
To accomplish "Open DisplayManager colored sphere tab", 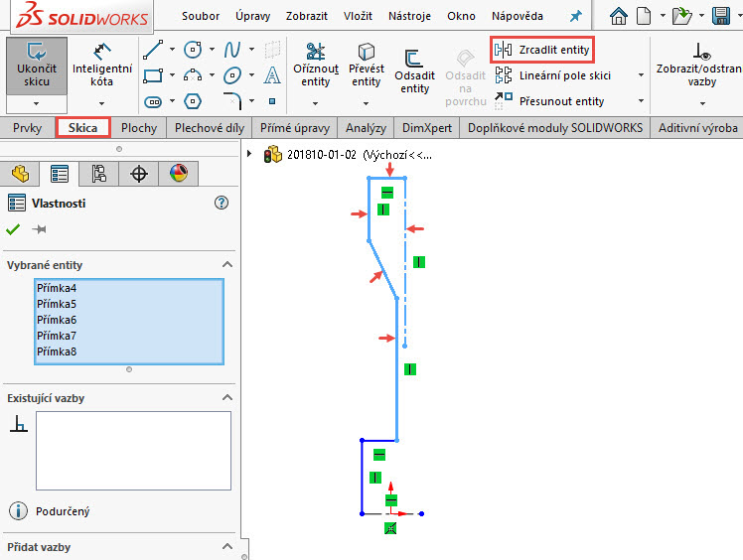I will [x=178, y=174].
